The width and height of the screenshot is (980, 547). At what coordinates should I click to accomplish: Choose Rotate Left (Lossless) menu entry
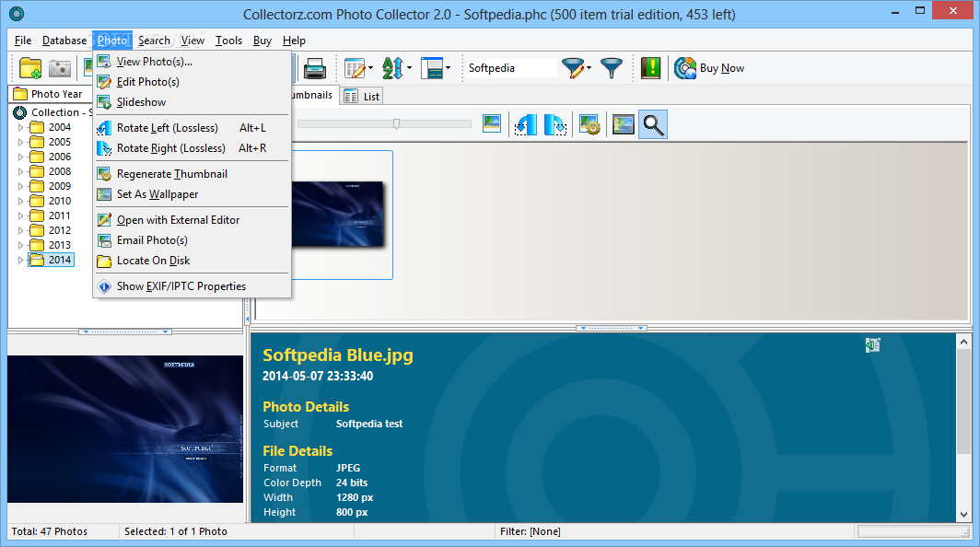(192, 128)
